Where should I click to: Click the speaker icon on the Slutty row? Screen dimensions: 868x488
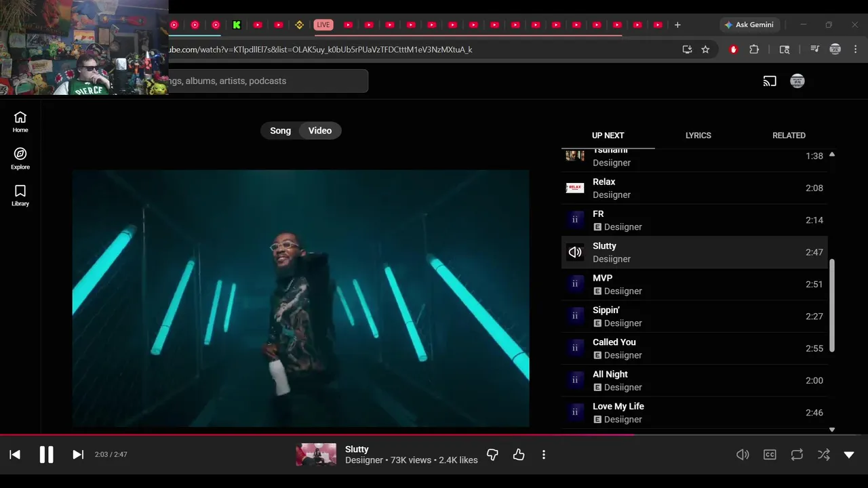pos(575,252)
